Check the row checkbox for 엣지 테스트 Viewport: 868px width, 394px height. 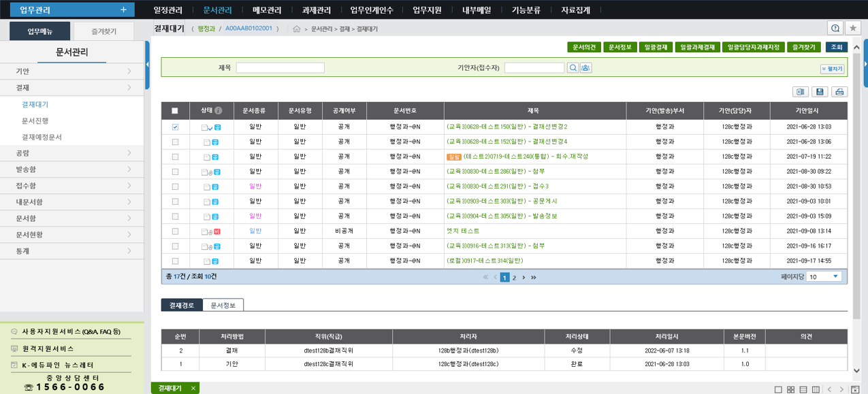(x=175, y=231)
